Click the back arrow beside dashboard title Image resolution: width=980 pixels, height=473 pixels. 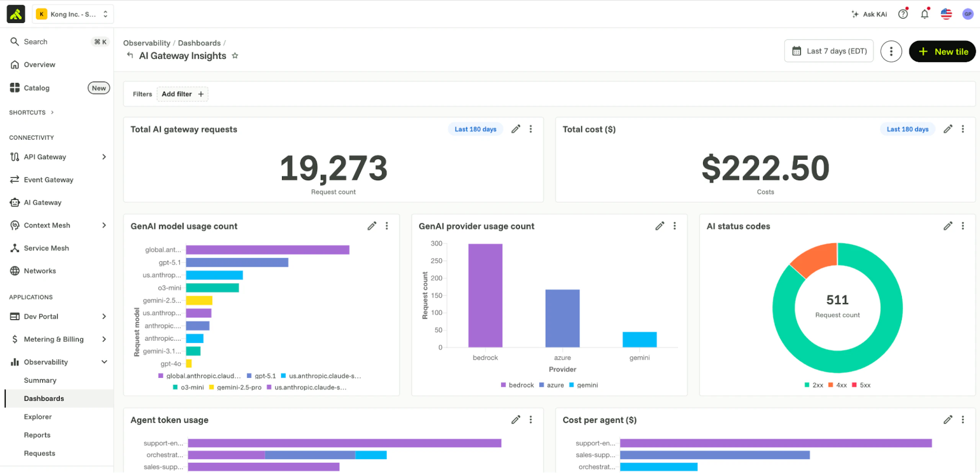coord(130,55)
